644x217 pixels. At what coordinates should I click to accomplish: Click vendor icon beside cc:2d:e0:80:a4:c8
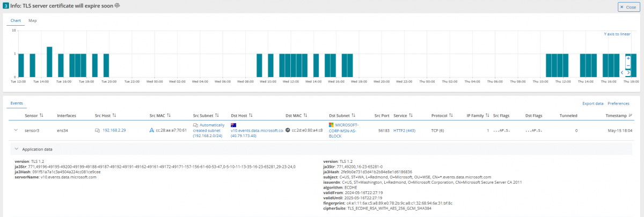pos(288,130)
